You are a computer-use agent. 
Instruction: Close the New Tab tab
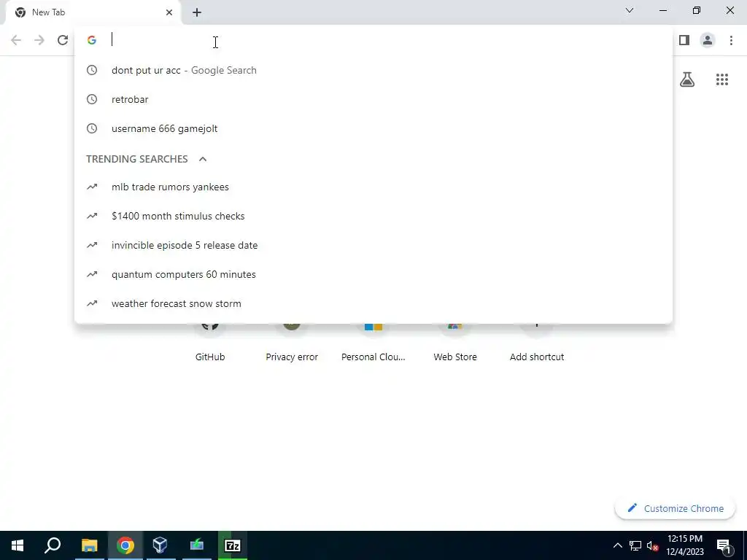pyautogui.click(x=169, y=12)
